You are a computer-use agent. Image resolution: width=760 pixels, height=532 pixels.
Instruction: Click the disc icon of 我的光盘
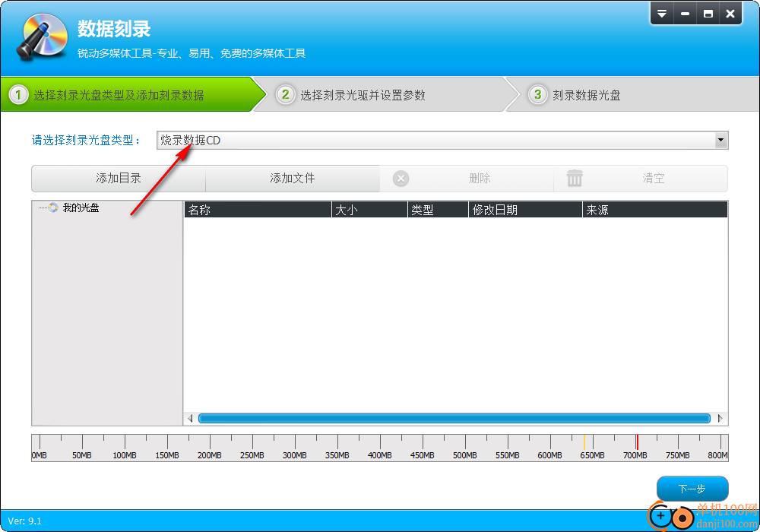tap(53, 207)
